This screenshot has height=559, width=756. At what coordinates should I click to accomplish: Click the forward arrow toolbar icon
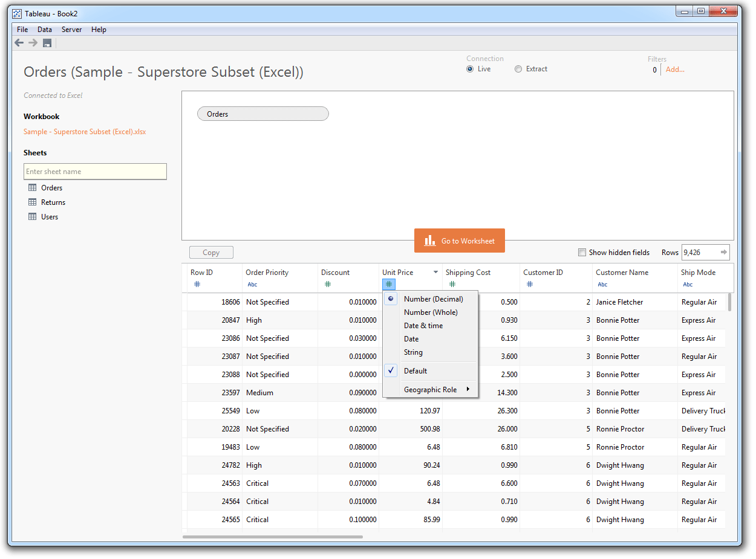(x=33, y=43)
